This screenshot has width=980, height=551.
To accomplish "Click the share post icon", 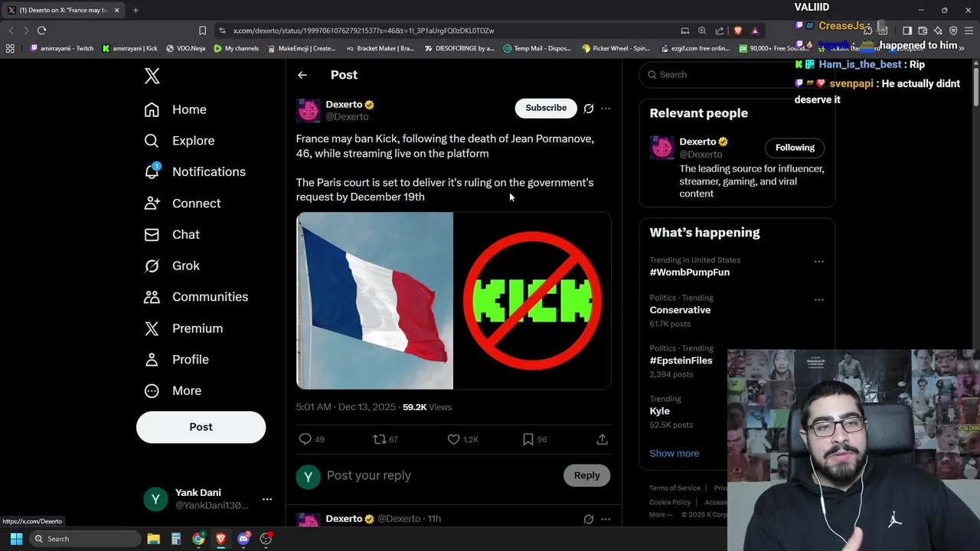I will pyautogui.click(x=602, y=439).
